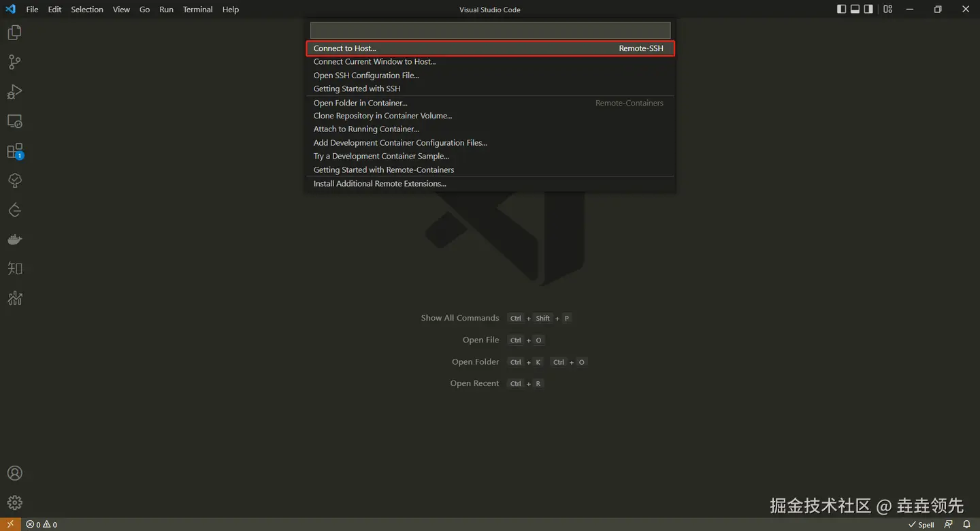980x531 pixels.
Task: Open the Selection menu
Action: (87, 10)
